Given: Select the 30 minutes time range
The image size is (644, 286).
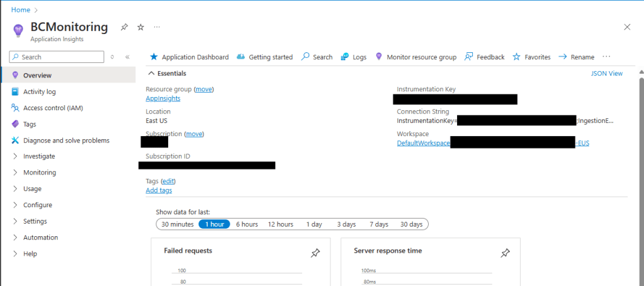Looking at the screenshot, I should tap(177, 224).
